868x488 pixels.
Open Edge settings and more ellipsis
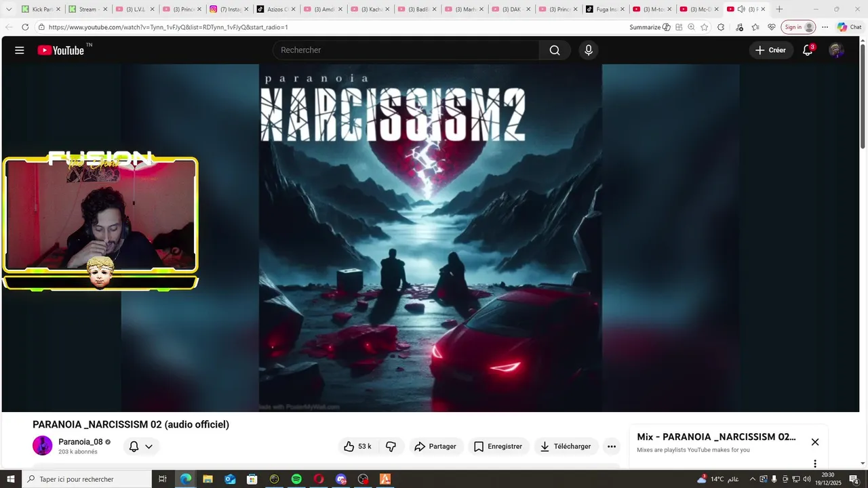tap(825, 27)
